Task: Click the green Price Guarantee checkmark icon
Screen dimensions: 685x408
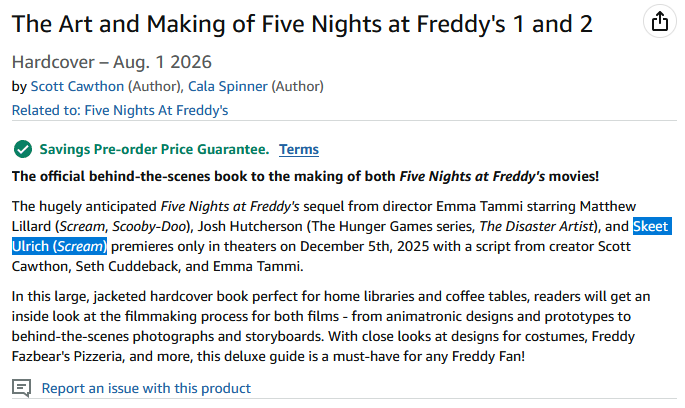Action: point(23,149)
